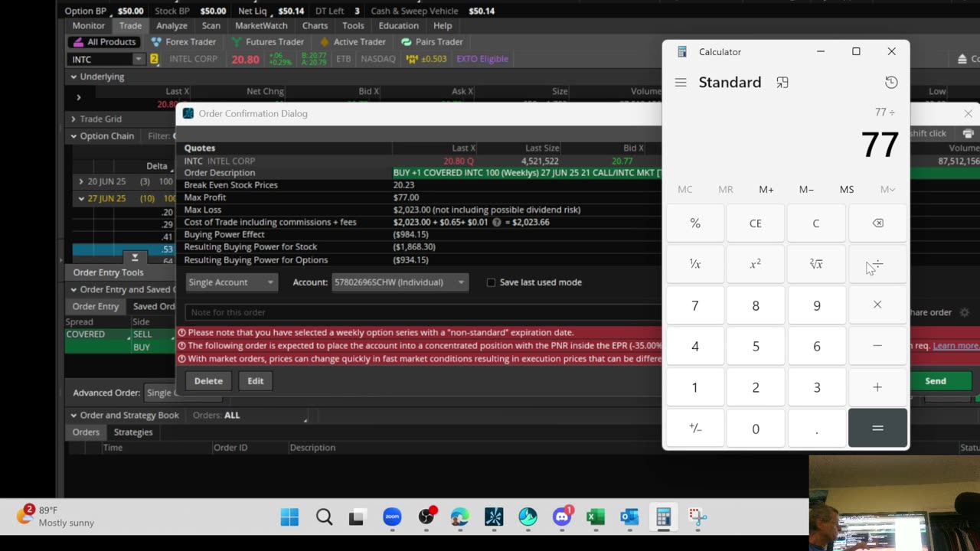The image size is (980, 551).
Task: Open the Account number dropdown
Action: point(400,282)
